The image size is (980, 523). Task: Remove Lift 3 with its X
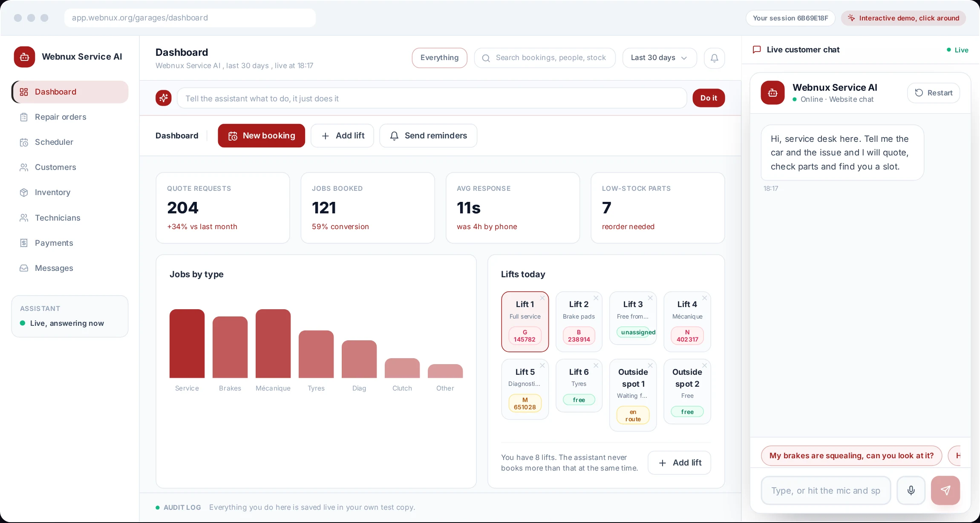650,298
